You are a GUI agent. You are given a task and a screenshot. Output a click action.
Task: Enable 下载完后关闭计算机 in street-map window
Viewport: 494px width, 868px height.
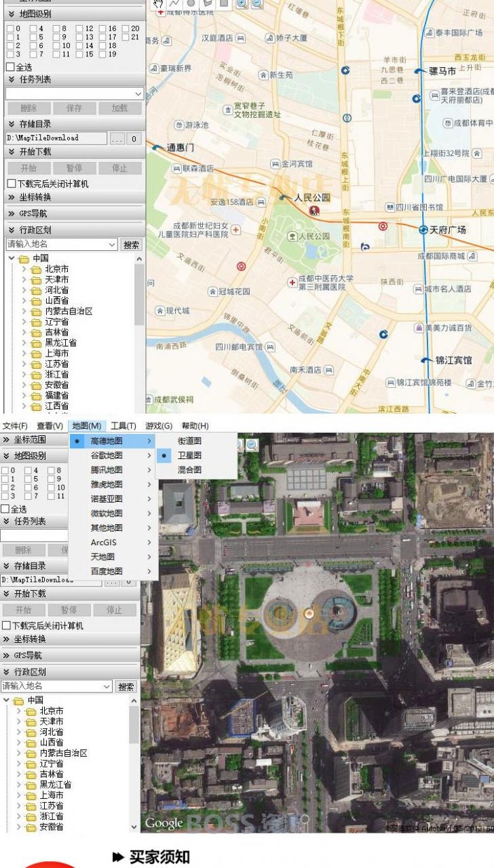click(x=11, y=184)
